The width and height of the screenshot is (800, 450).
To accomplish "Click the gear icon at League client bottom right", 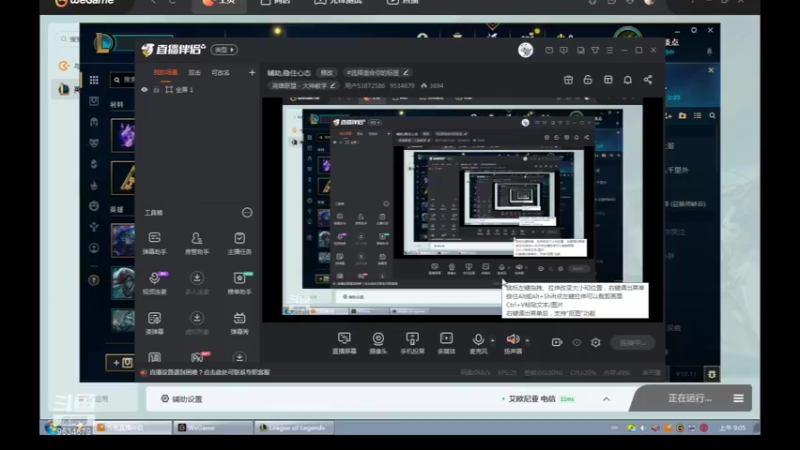I will coord(712,374).
